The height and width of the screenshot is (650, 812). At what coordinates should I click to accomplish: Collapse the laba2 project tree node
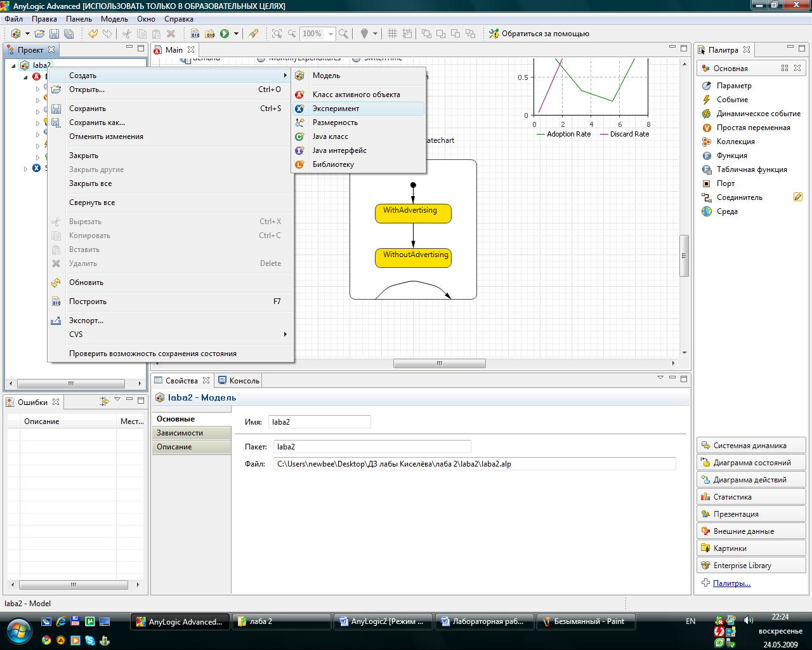tap(14, 65)
